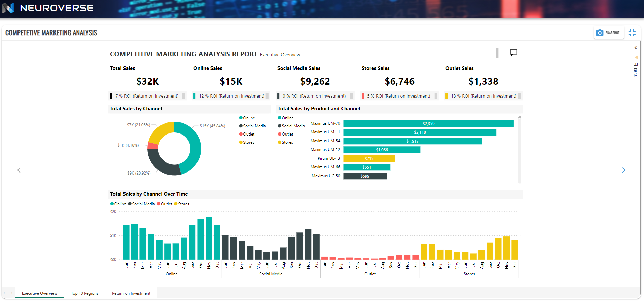The width and height of the screenshot is (644, 306).
Task: Click product chart vertical scrollbar
Action: pos(520,150)
